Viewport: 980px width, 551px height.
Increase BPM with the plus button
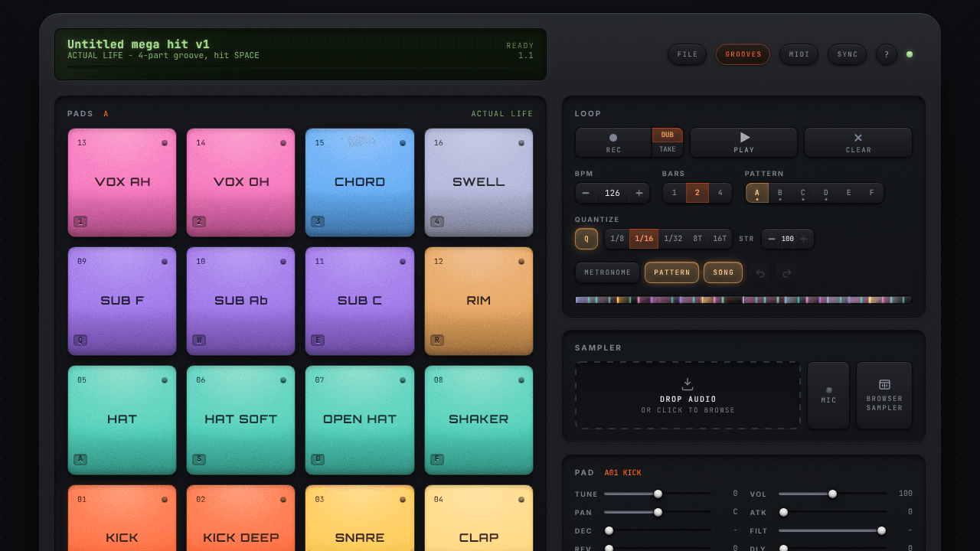639,193
